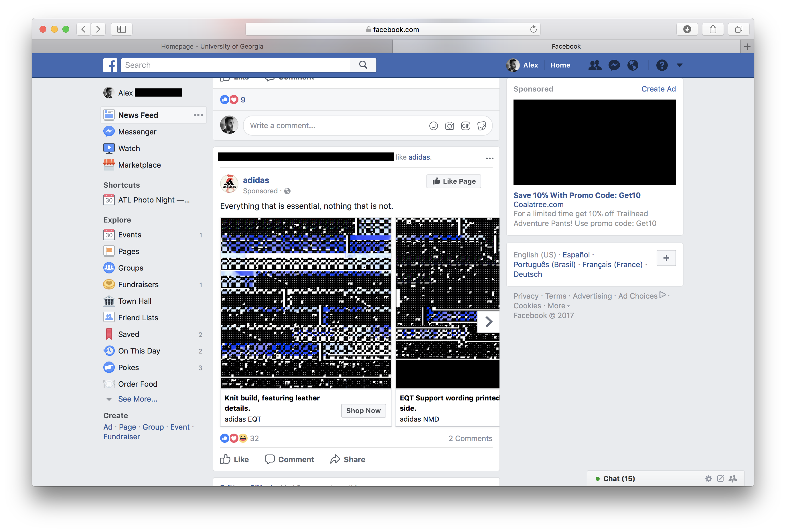Open Watch in the left sidebar

[x=129, y=148]
